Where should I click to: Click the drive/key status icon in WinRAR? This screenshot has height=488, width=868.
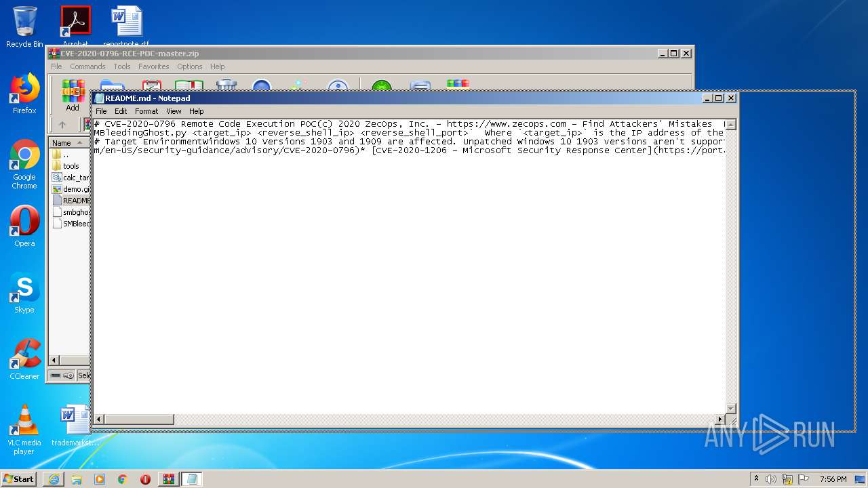click(62, 375)
